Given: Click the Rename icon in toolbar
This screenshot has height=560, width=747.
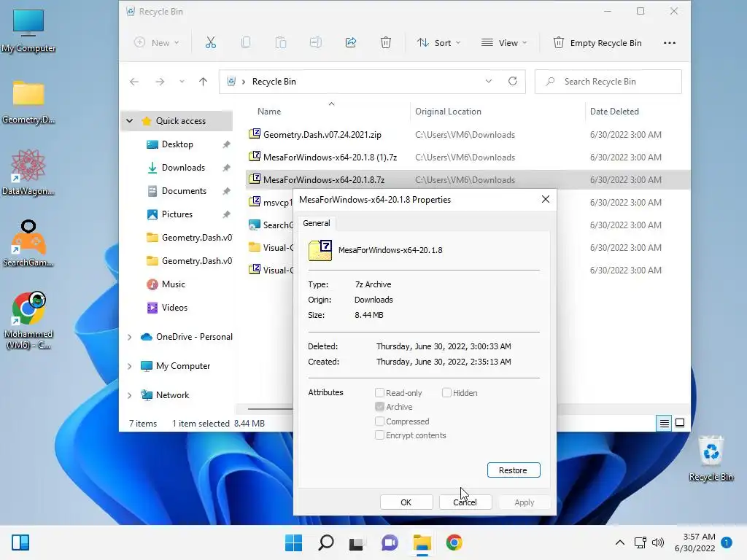Looking at the screenshot, I should (315, 43).
